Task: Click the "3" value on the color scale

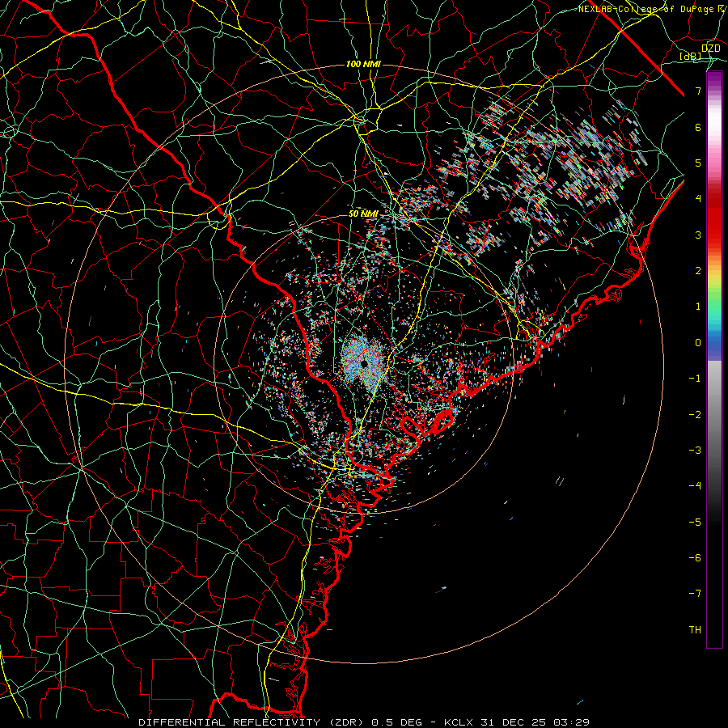Action: pos(698,235)
